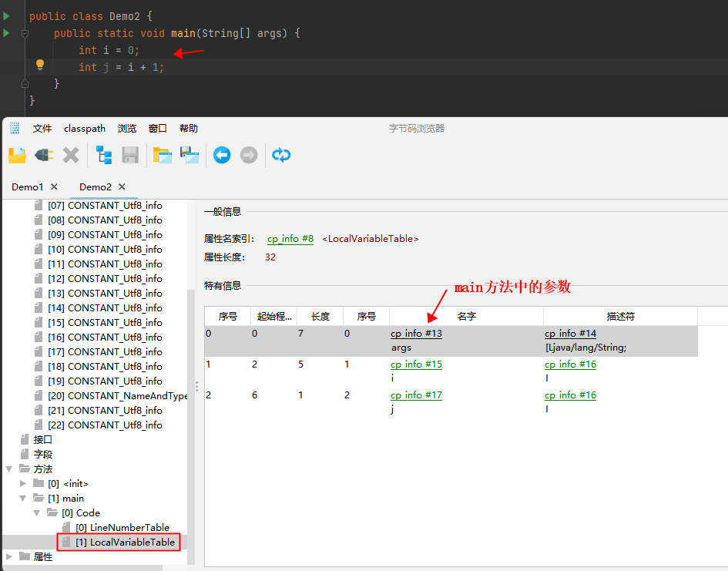Open cp_info #16 link in row i
Image resolution: width=728 pixels, height=571 pixels.
(570, 364)
